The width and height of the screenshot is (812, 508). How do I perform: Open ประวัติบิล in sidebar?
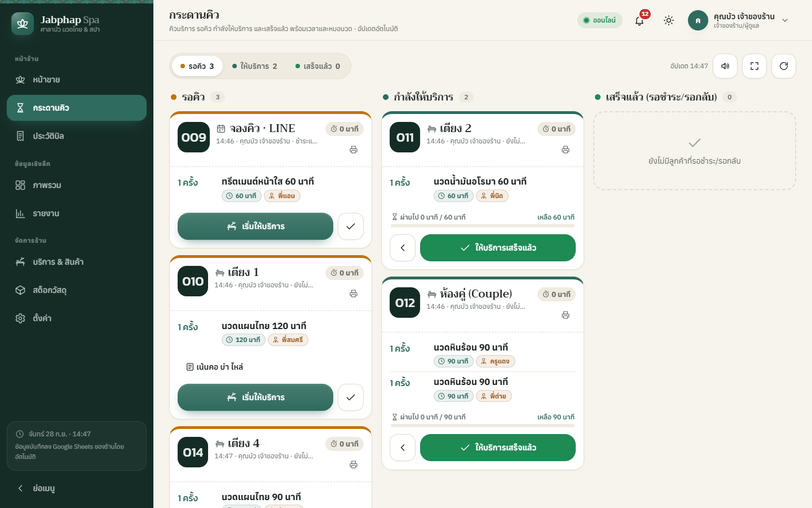(77, 136)
